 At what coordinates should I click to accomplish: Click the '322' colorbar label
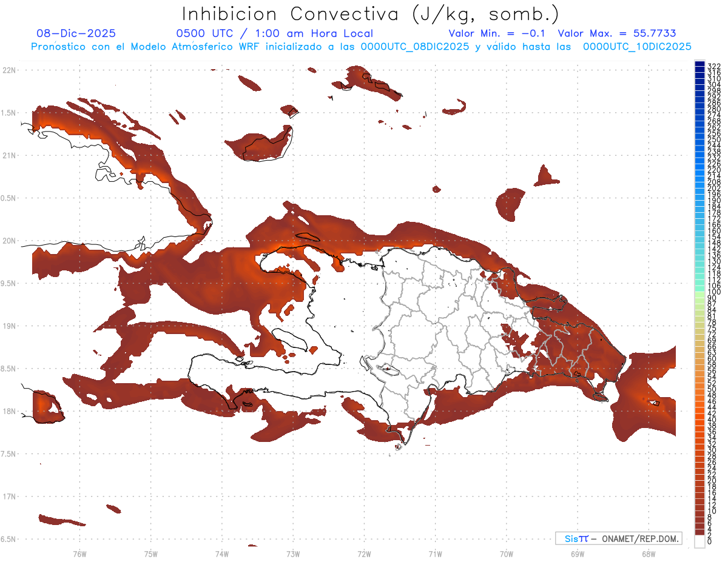pyautogui.click(x=714, y=66)
